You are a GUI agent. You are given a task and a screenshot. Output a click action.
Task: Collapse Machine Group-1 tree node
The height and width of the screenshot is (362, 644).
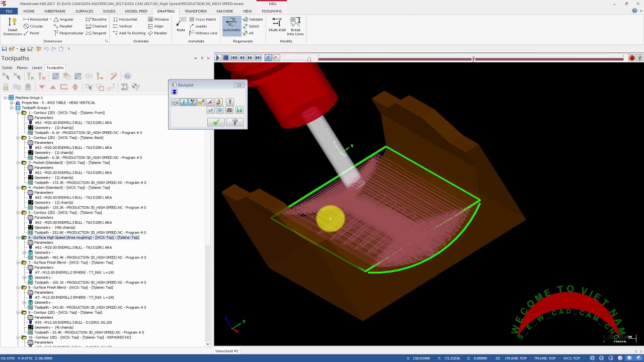tap(5, 98)
